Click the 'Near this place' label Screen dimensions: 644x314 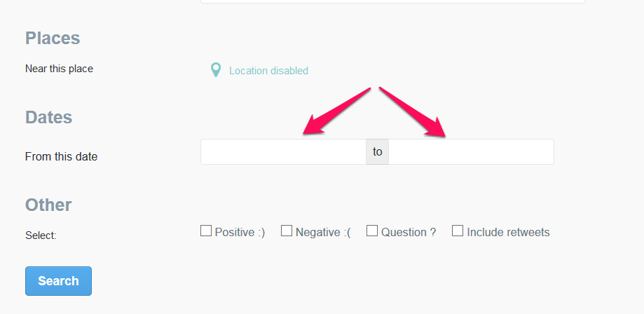click(x=59, y=69)
